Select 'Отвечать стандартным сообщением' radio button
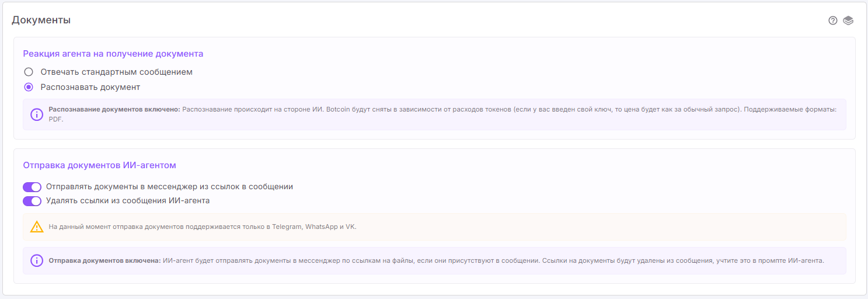 [28, 72]
